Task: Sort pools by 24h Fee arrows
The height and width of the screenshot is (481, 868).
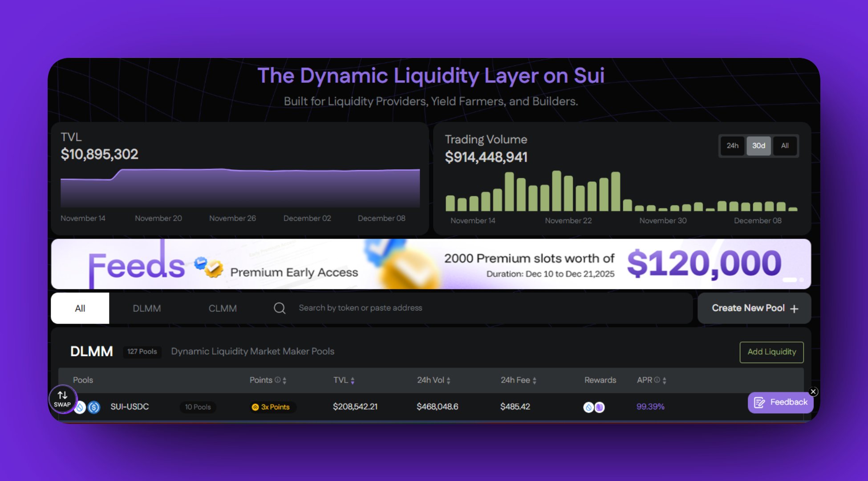Action: click(x=535, y=380)
